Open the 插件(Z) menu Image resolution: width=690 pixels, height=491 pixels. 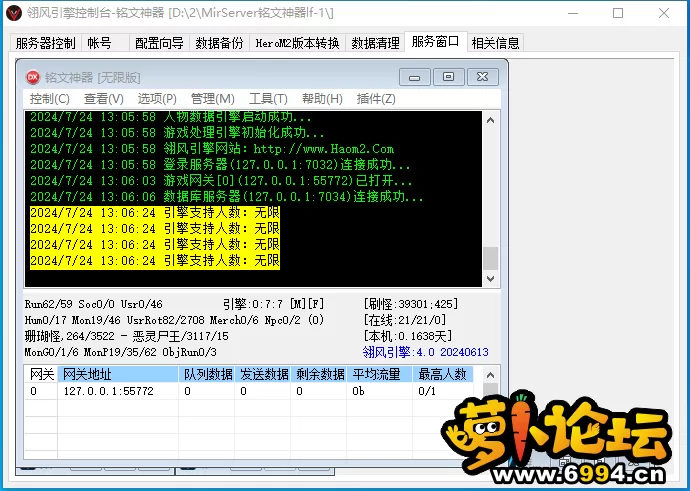tap(376, 99)
